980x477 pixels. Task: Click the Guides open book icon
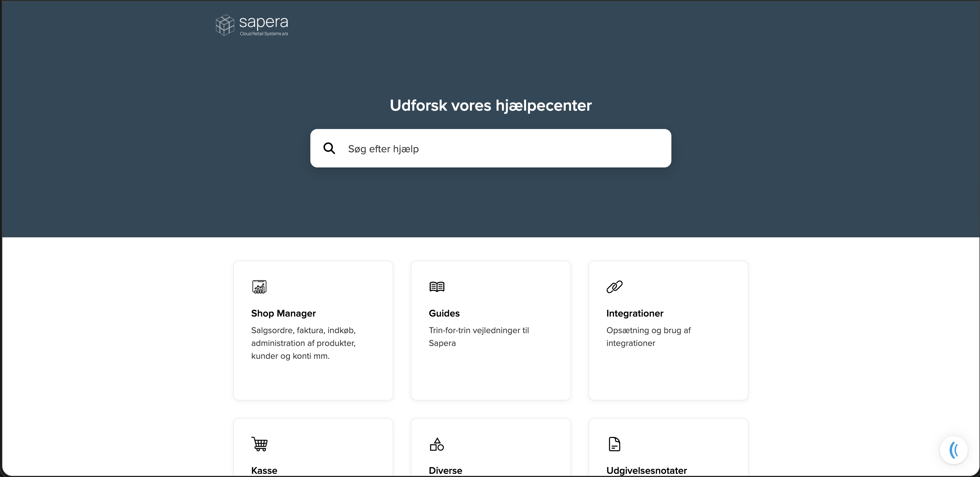pyautogui.click(x=437, y=287)
